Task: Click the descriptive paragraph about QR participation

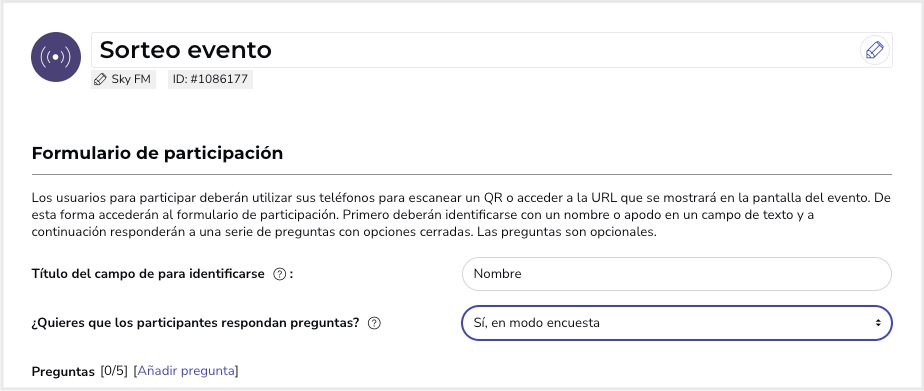Action: tap(461, 214)
